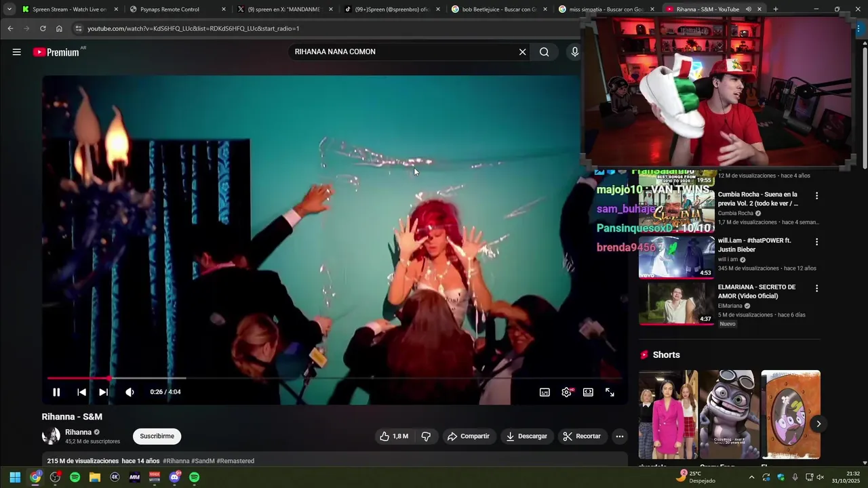Pause the S&M video

coord(56,392)
